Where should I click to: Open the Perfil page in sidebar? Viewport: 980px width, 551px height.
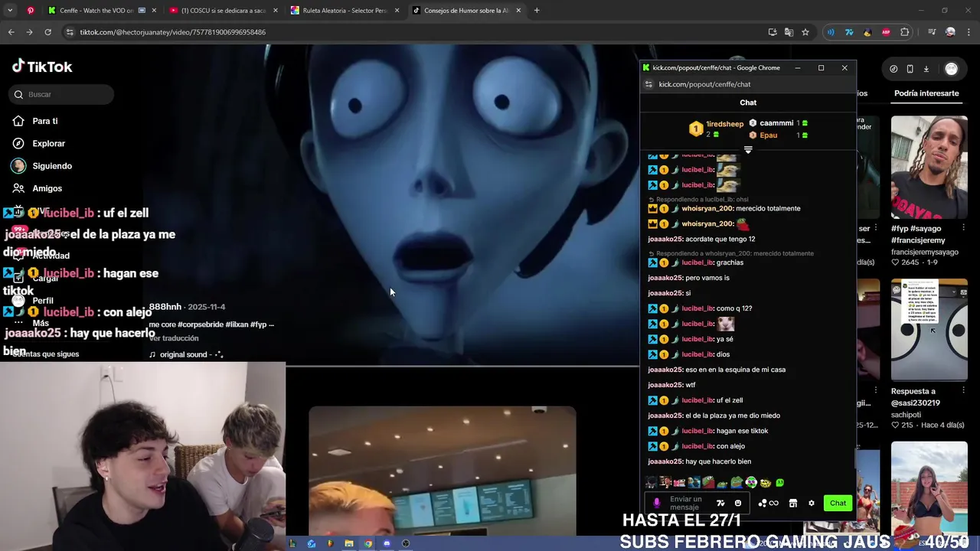pos(42,301)
